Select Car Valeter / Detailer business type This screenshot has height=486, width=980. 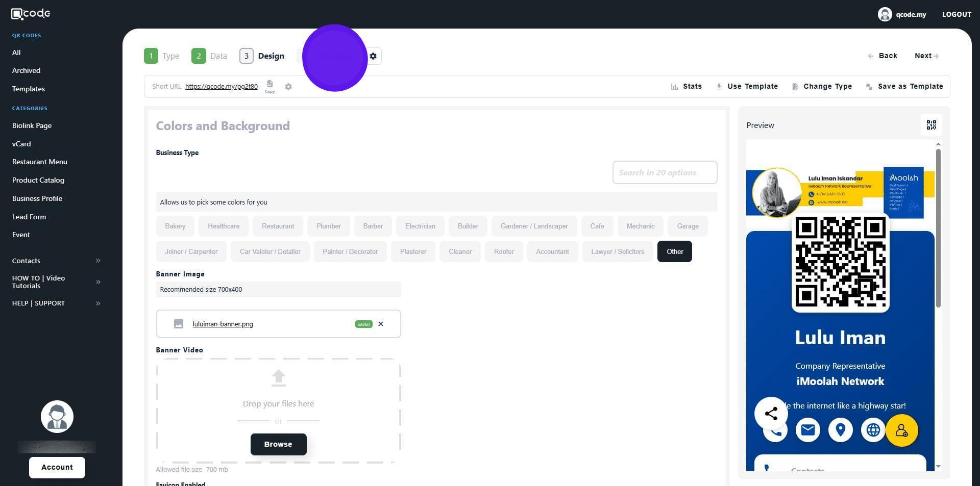[270, 251]
